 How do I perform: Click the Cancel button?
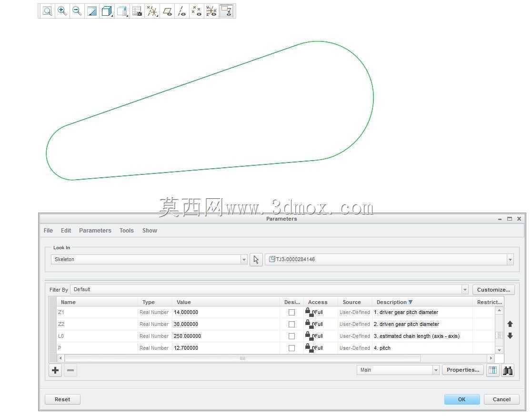[x=502, y=399]
